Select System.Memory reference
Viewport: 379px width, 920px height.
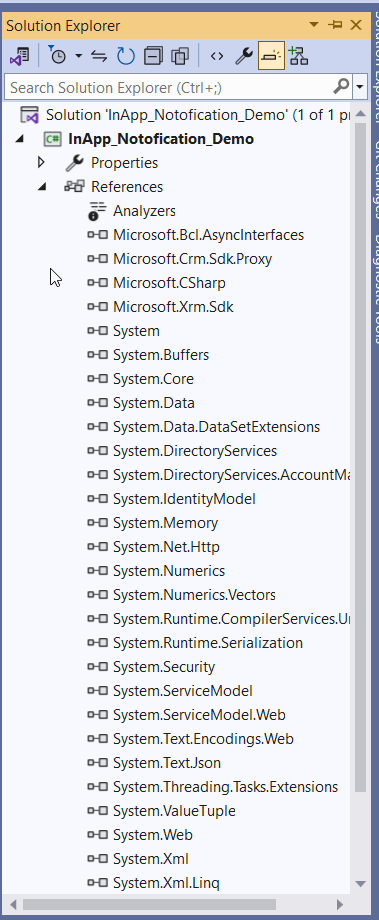(165, 523)
